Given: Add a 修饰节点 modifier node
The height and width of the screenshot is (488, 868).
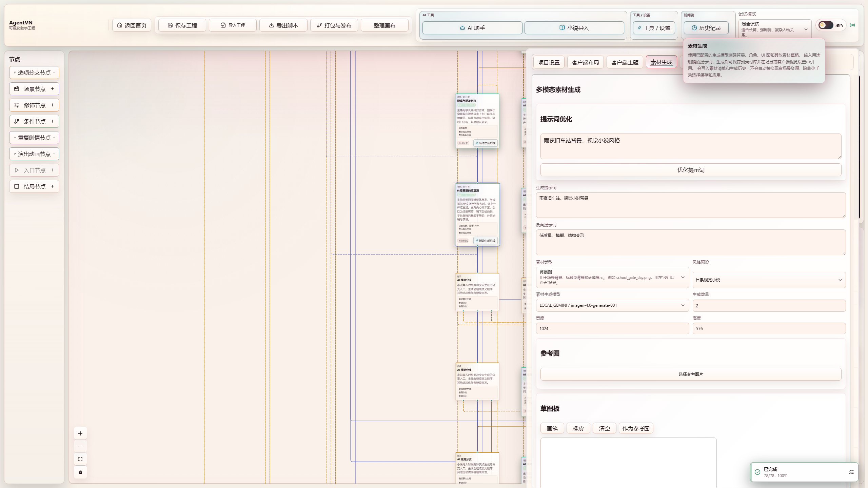Looking at the screenshot, I should 34,105.
